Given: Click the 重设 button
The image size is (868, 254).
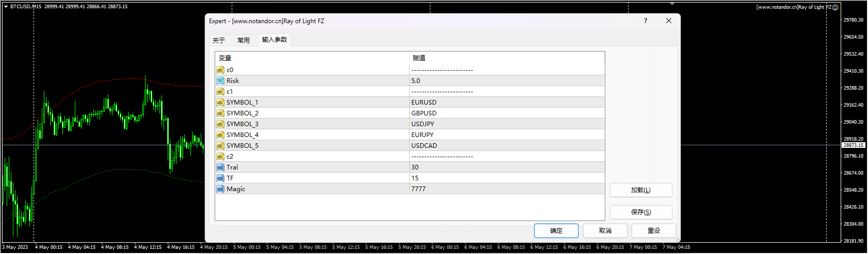Looking at the screenshot, I should [x=654, y=231].
